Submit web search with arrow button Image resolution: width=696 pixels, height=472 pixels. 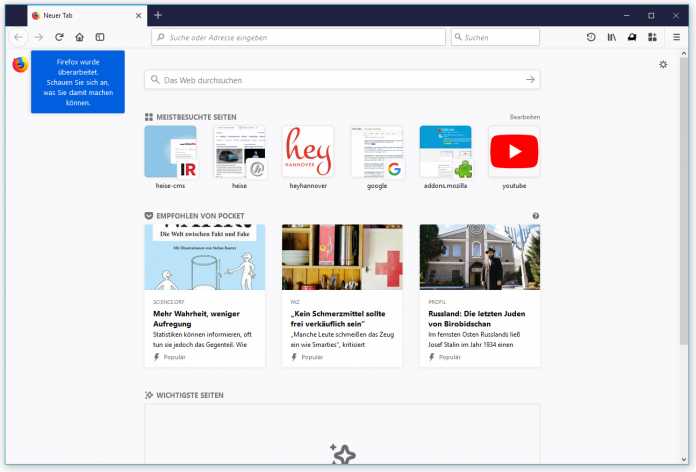point(530,79)
